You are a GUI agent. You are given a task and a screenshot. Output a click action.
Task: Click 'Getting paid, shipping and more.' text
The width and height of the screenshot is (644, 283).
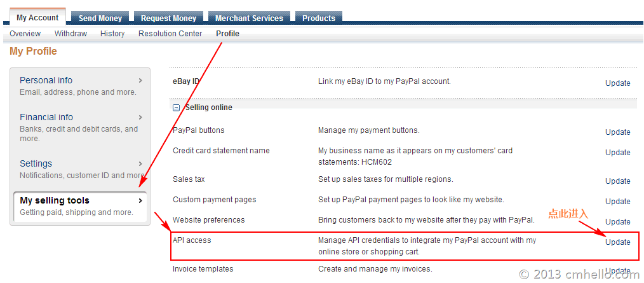click(x=76, y=212)
